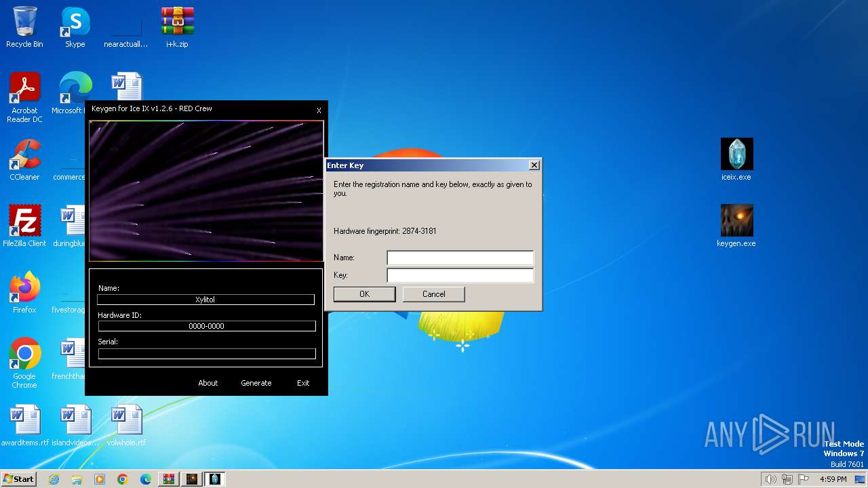Close the keygen window with X
Screen dimensions: 868x488
(x=319, y=110)
